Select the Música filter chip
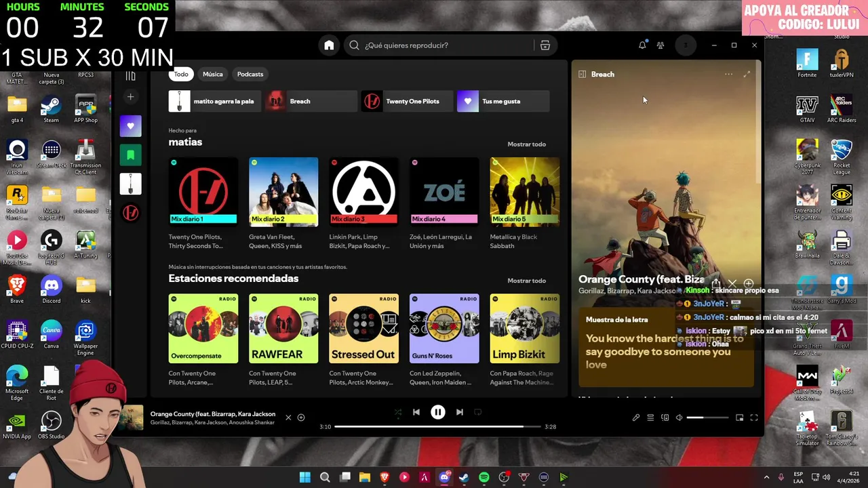 tap(213, 74)
